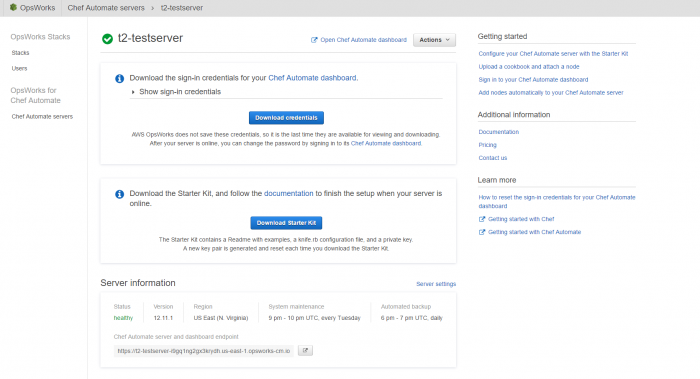The width and height of the screenshot is (700, 379).
Task: Expand Show sign-in credentials section
Action: pyautogui.click(x=176, y=92)
